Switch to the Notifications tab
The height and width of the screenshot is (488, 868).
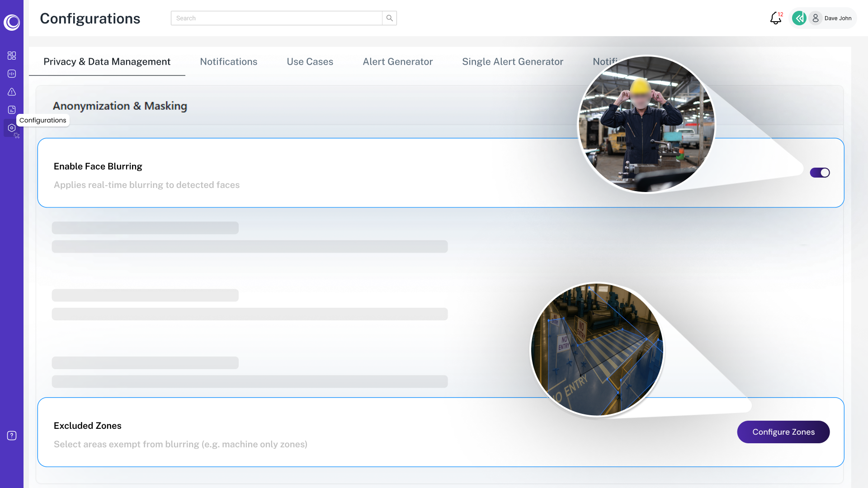click(228, 62)
